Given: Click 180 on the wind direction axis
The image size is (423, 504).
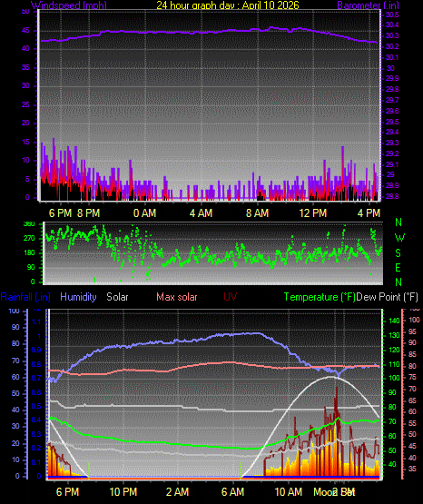Looking at the screenshot, I should pyautogui.click(x=29, y=253).
